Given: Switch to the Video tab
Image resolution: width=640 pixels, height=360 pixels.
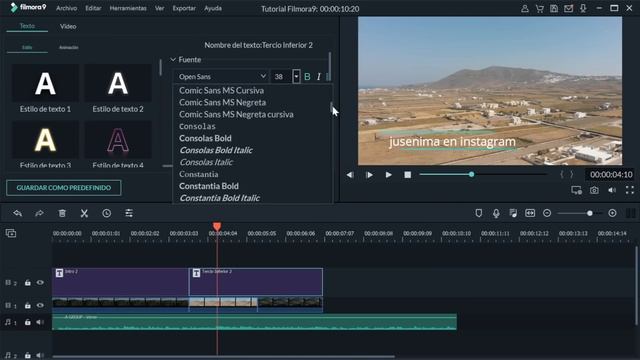Looking at the screenshot, I should click(x=68, y=26).
